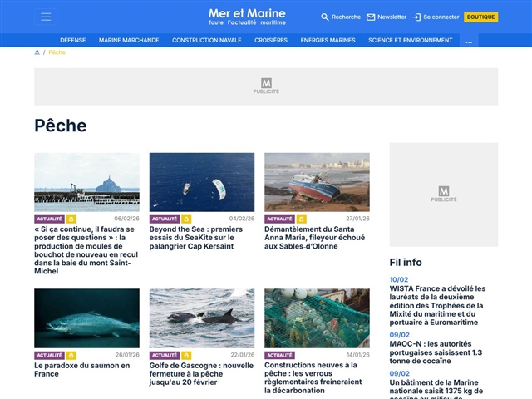Open the Boutique button
This screenshot has height=399, width=532.
point(480,17)
